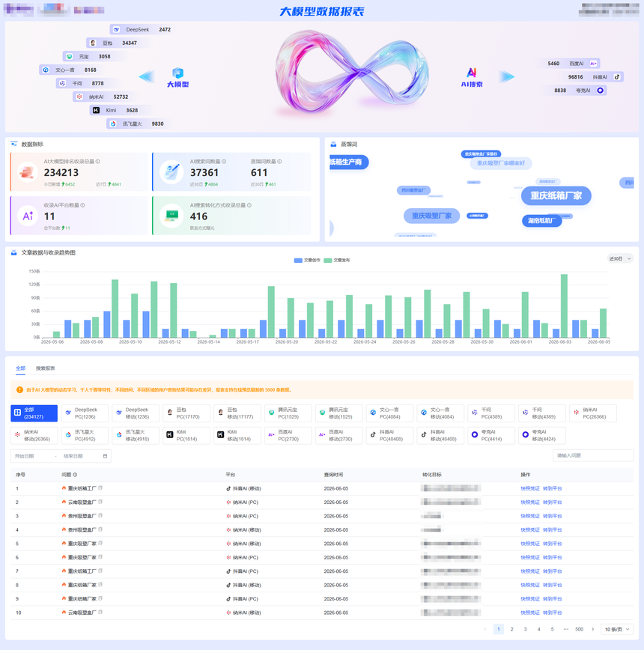
Task: Select DeepSeek PC(1236) platform filter
Action: pyautogui.click(x=85, y=413)
